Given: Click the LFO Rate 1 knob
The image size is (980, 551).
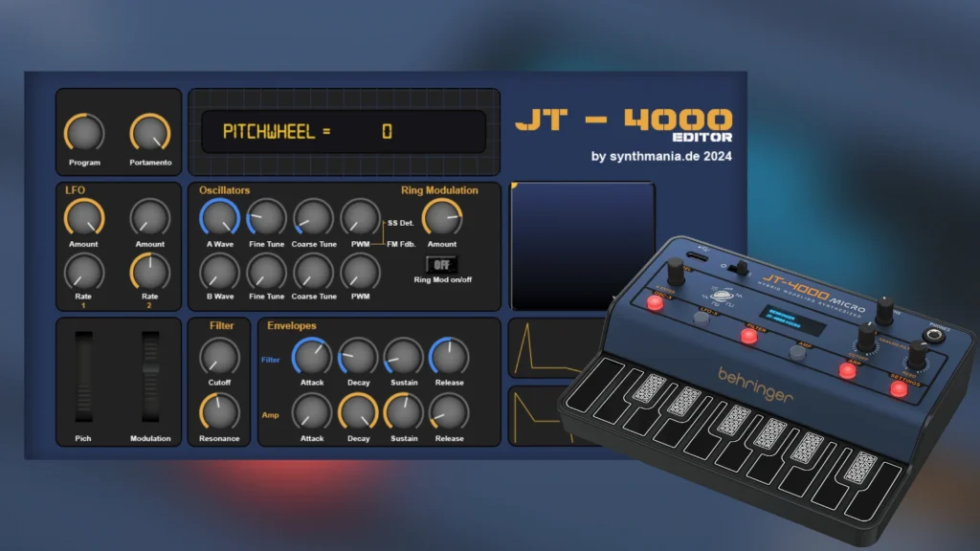Looking at the screenshot, I should pos(84,272).
